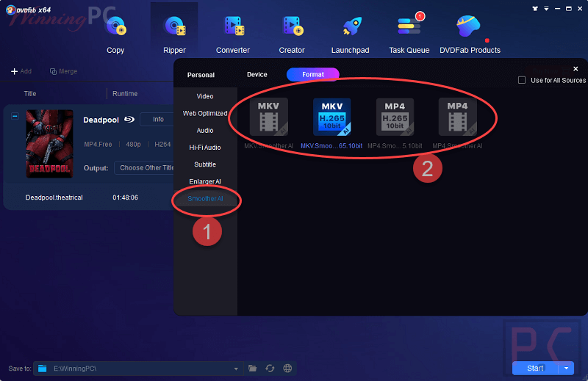Switch to the Personal profile tab
Viewport: 588px width, 381px height.
[201, 75]
